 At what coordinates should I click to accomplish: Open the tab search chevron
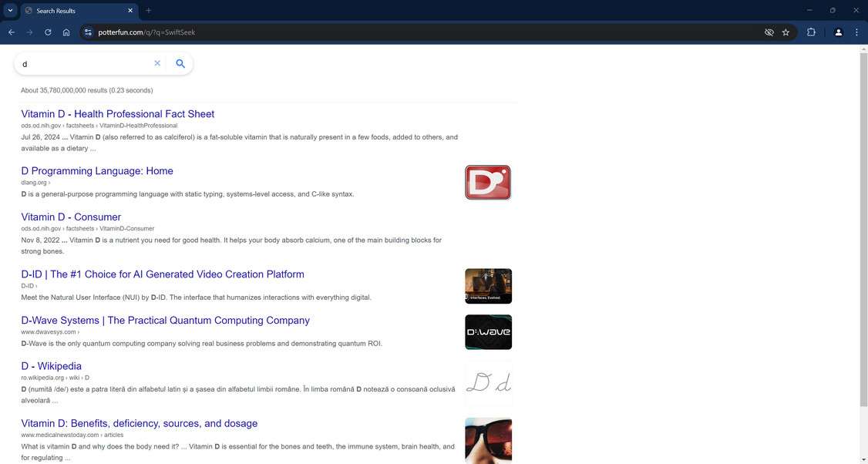(x=8, y=10)
